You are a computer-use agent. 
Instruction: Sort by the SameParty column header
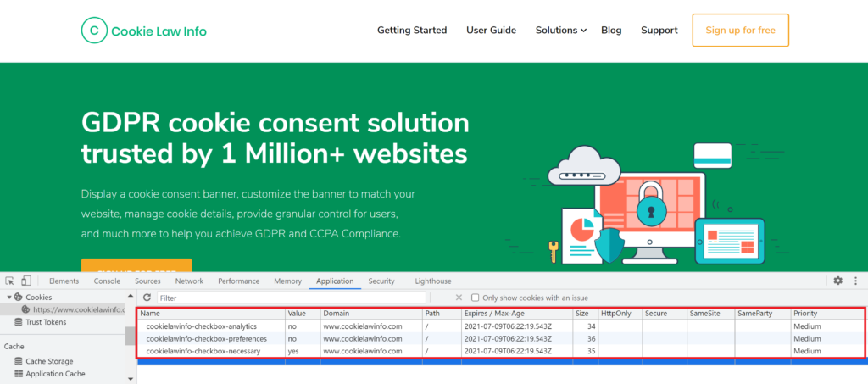tap(763, 314)
